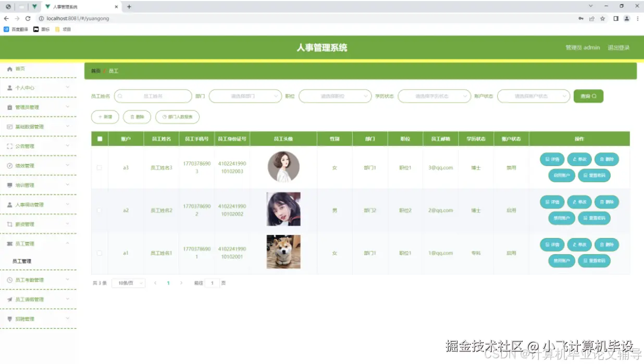Click the page jump number field
This screenshot has height=364, width=644.
click(212, 283)
